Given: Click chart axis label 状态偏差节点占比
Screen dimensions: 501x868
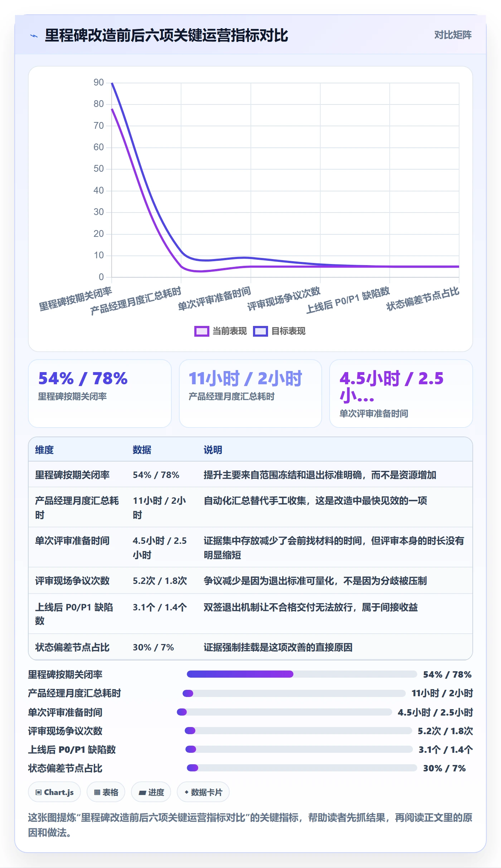Looking at the screenshot, I should [423, 299].
